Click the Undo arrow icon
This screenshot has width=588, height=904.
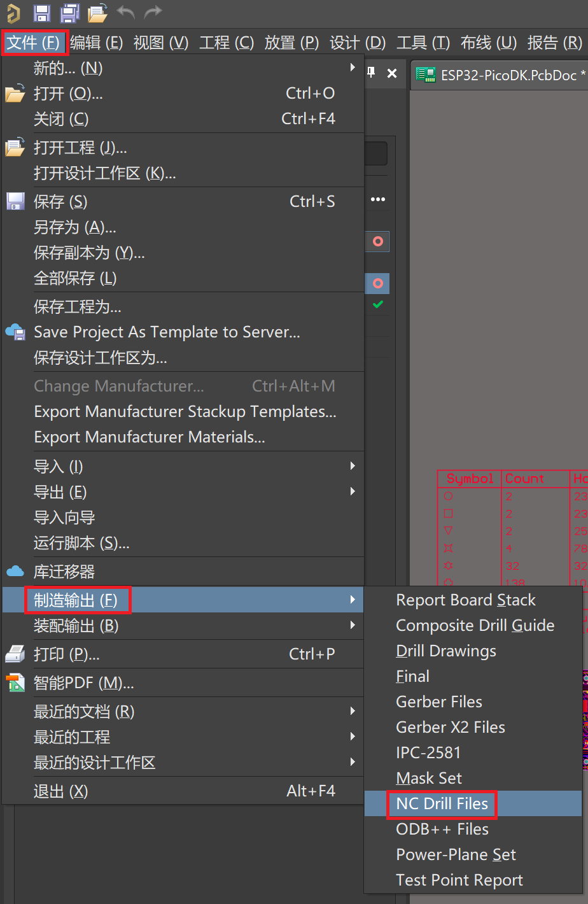pyautogui.click(x=126, y=13)
